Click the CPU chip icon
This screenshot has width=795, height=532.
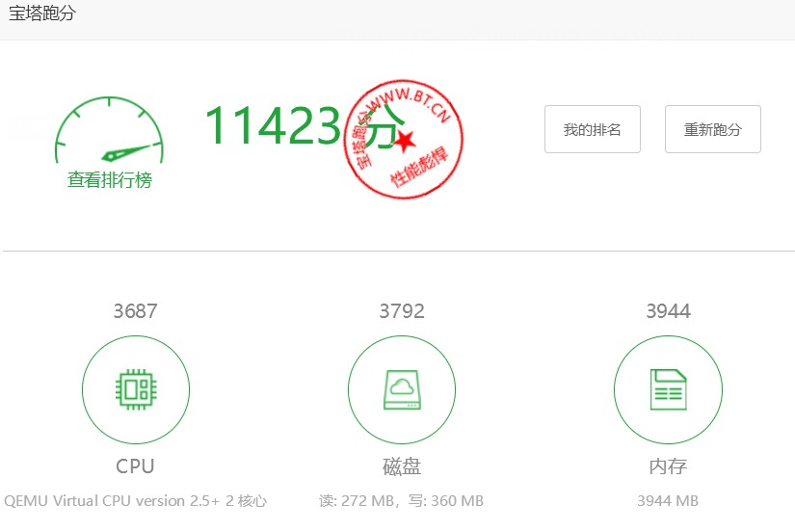[135, 389]
